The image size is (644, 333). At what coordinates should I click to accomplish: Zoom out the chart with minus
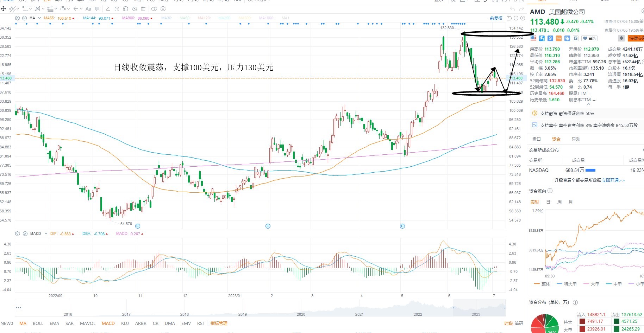pos(516,18)
